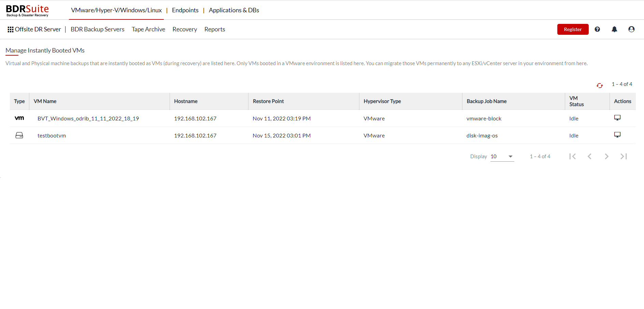Click VMware hypervisor type in testbootvm row
This screenshot has height=309, width=644.
(374, 135)
